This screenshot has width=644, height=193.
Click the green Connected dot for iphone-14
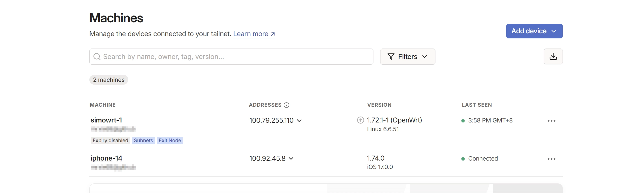point(463,159)
